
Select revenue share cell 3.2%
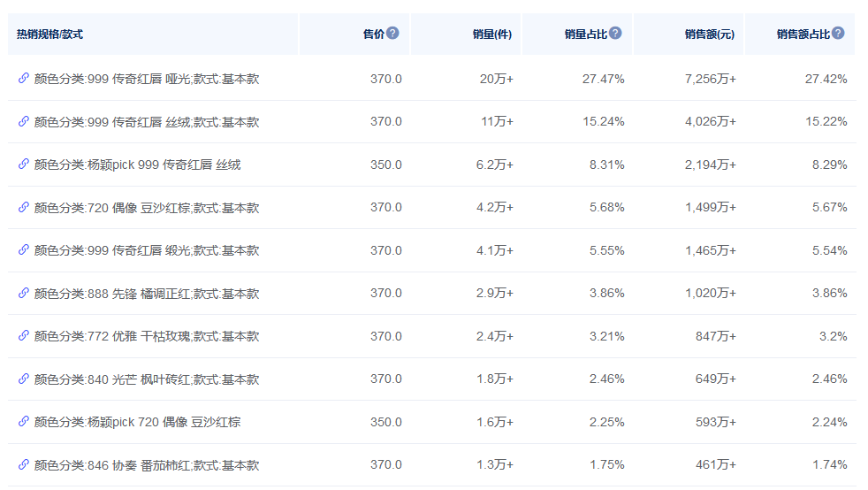(834, 337)
